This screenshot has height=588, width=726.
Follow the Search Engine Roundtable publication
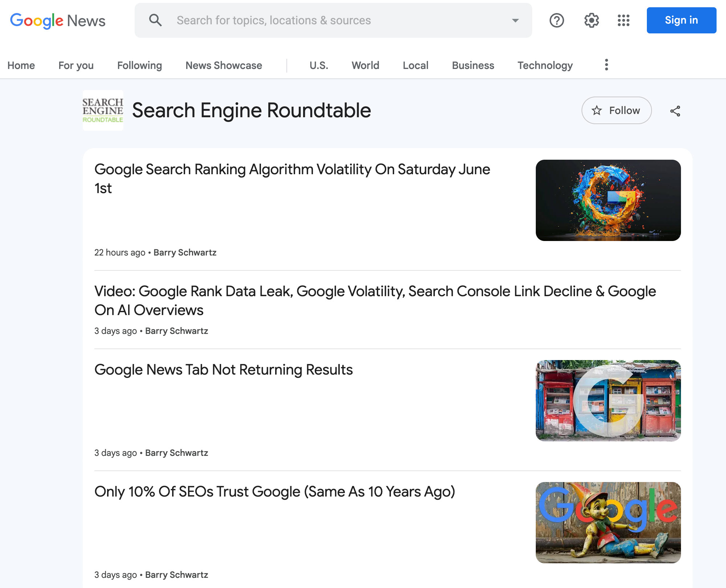click(616, 111)
